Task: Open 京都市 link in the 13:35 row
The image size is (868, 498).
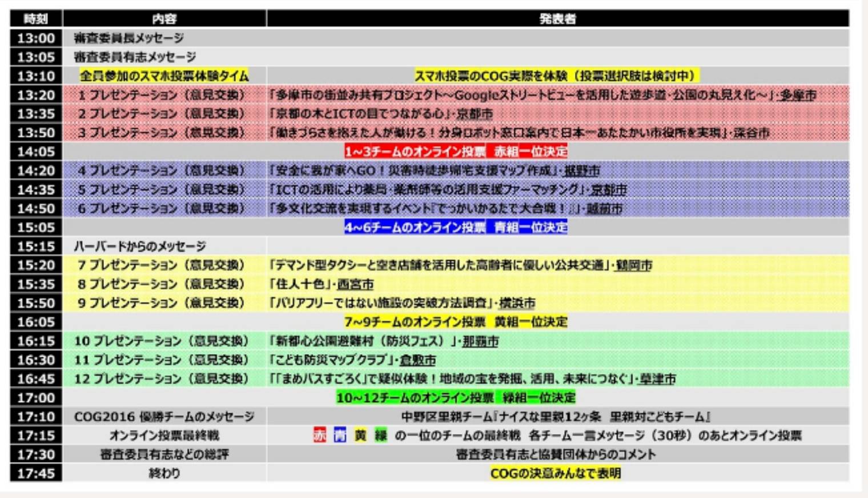Action: click(x=475, y=114)
